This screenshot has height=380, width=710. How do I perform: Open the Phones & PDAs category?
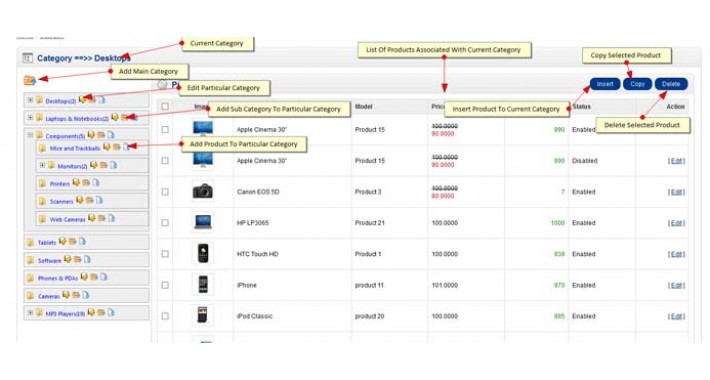58,278
